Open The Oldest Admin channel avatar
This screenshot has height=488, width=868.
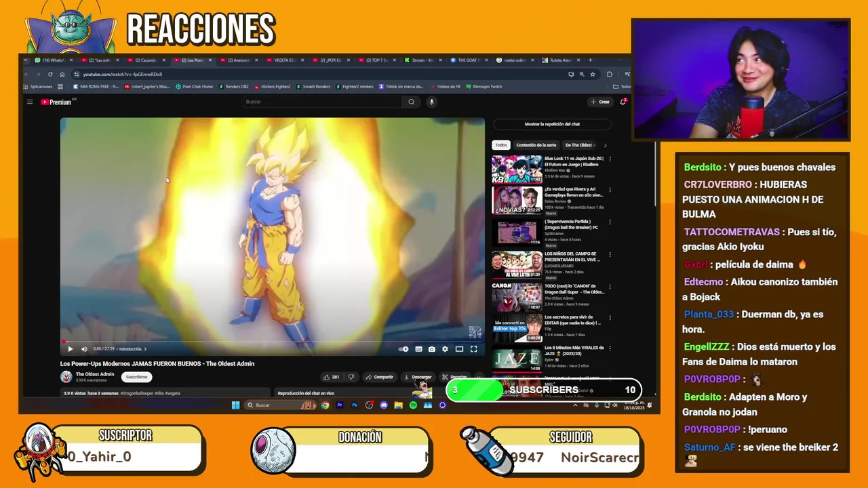[x=66, y=377]
